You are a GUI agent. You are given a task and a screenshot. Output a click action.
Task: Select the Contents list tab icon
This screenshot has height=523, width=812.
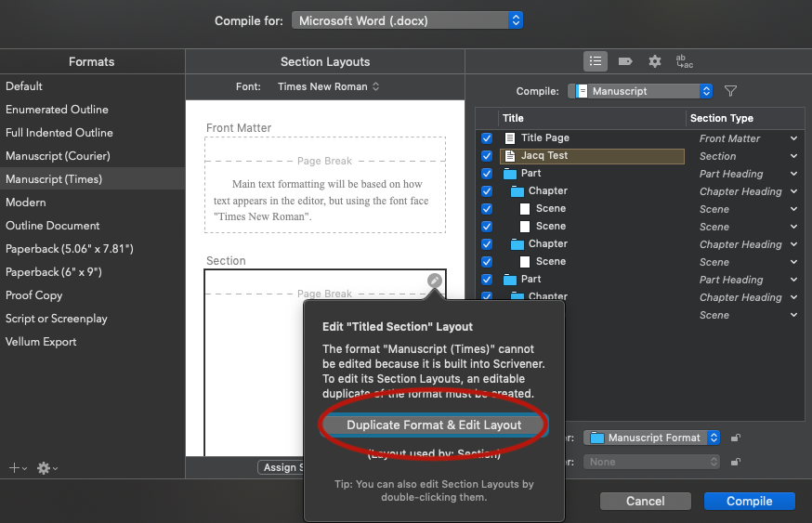tap(595, 61)
